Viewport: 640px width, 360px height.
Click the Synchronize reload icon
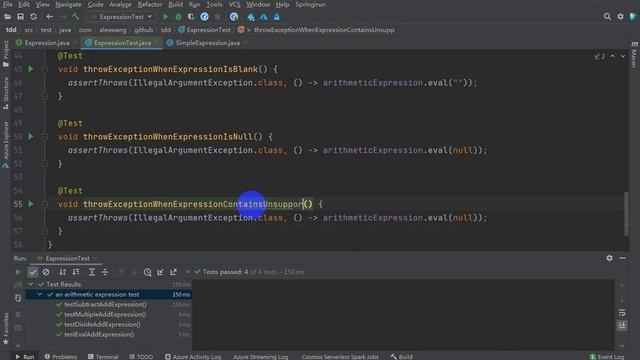point(33,17)
